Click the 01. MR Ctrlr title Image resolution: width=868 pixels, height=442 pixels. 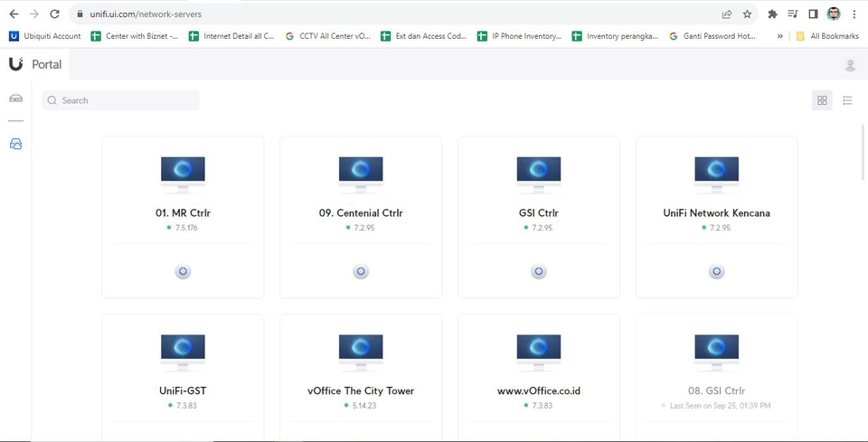click(x=183, y=213)
